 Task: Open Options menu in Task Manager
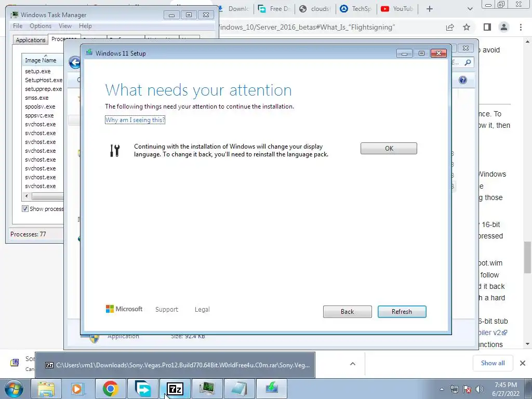point(41,26)
